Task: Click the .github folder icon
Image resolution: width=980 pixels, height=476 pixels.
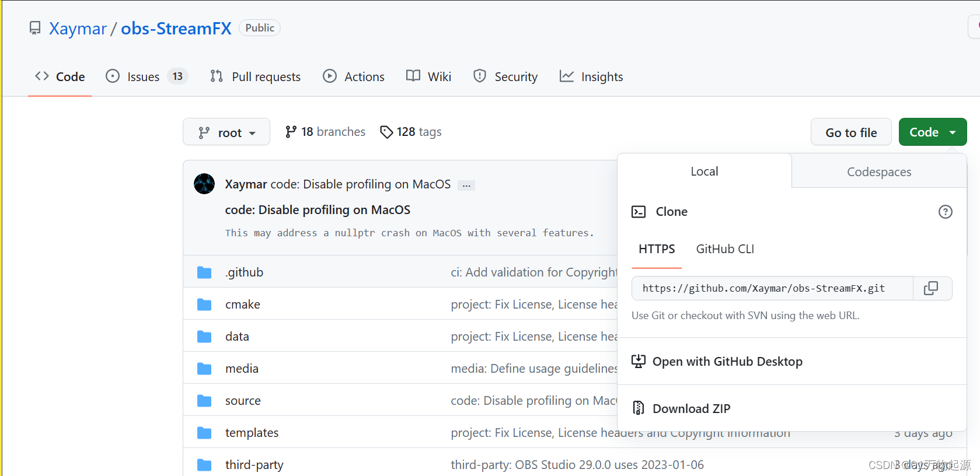Action: [x=204, y=272]
